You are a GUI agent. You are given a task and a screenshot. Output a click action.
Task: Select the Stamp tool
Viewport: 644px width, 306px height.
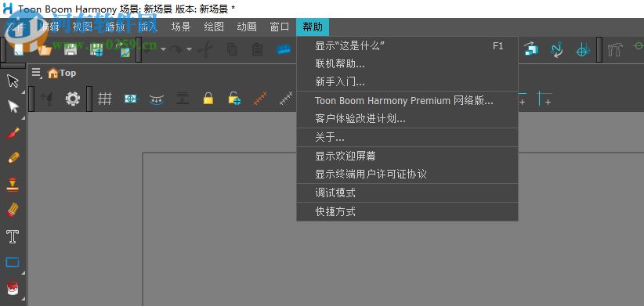[13, 184]
